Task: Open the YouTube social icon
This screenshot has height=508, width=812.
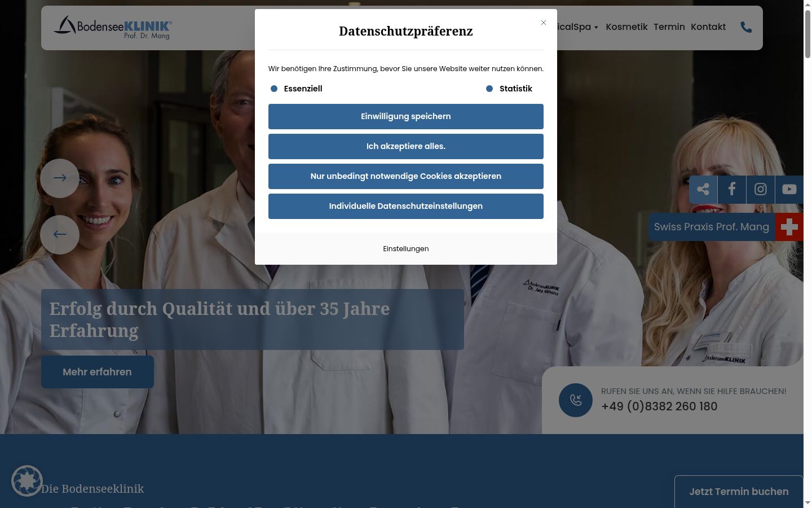Action: point(789,189)
